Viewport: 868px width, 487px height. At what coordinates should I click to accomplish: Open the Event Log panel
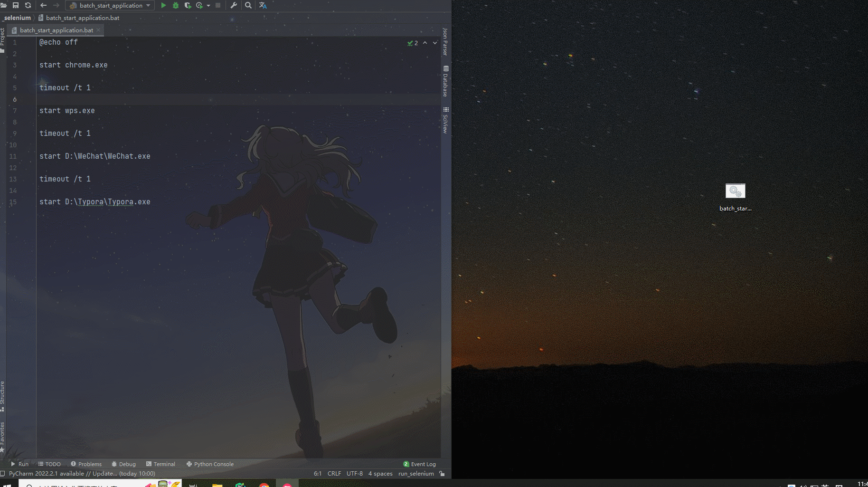tap(419, 464)
